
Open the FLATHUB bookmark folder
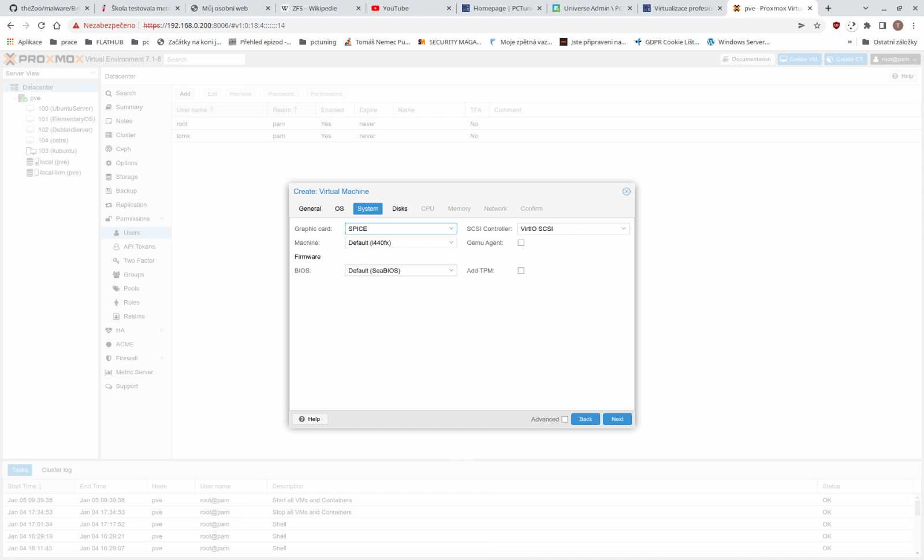104,42
